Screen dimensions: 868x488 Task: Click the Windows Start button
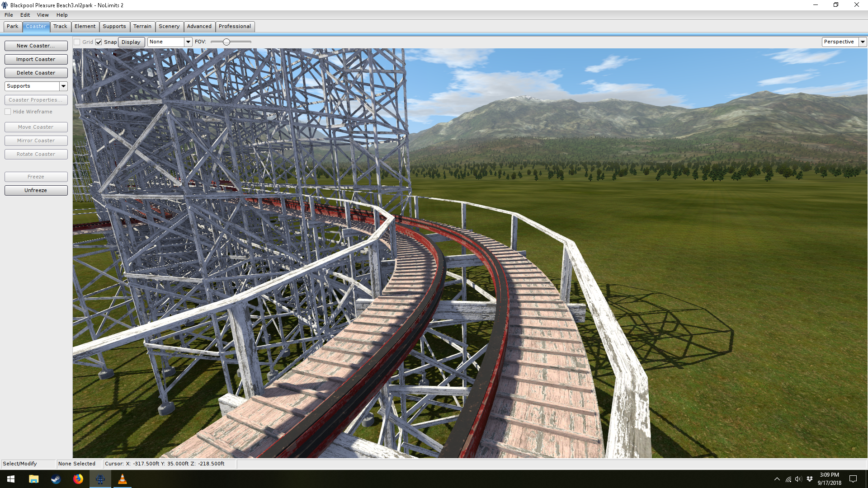[11, 479]
